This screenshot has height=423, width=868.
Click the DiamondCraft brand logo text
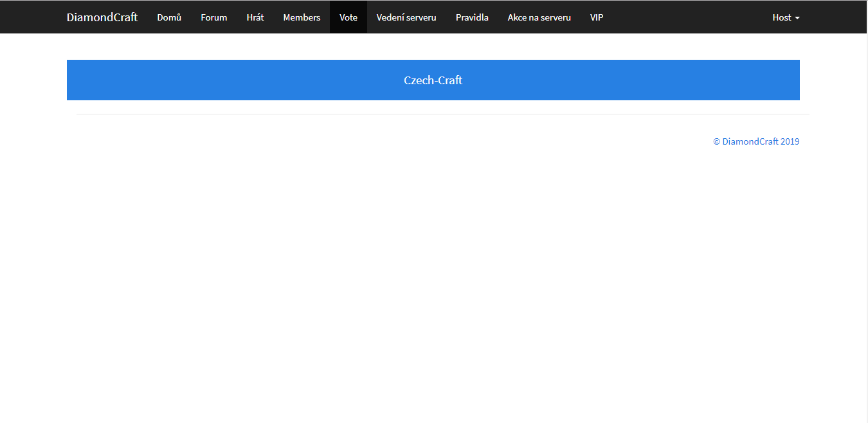pos(102,17)
